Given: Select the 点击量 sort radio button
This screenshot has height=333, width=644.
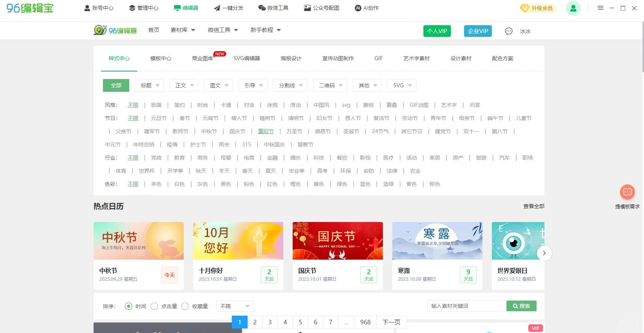Looking at the screenshot, I should (154, 306).
